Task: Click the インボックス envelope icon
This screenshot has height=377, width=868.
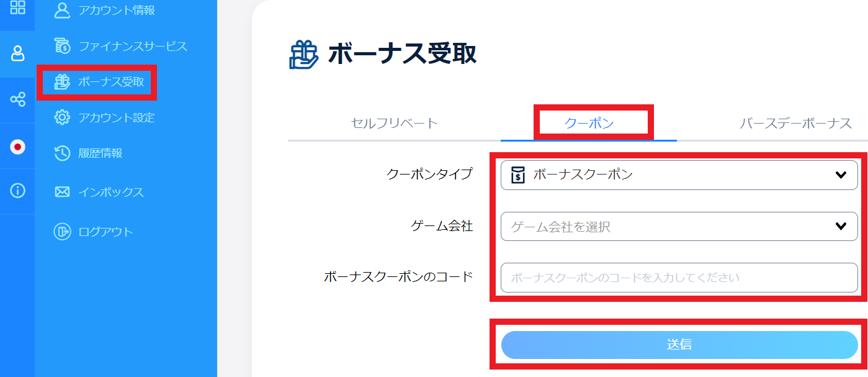Action: [62, 192]
